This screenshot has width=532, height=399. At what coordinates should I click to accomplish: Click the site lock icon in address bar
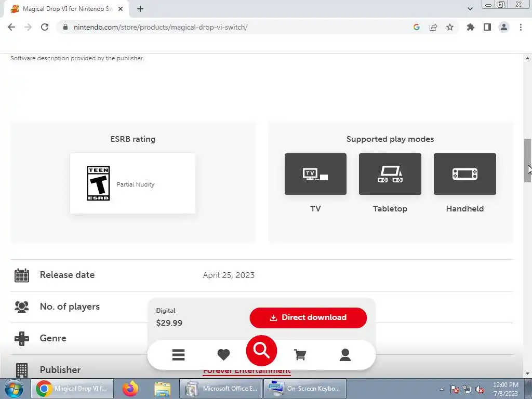pyautogui.click(x=65, y=27)
